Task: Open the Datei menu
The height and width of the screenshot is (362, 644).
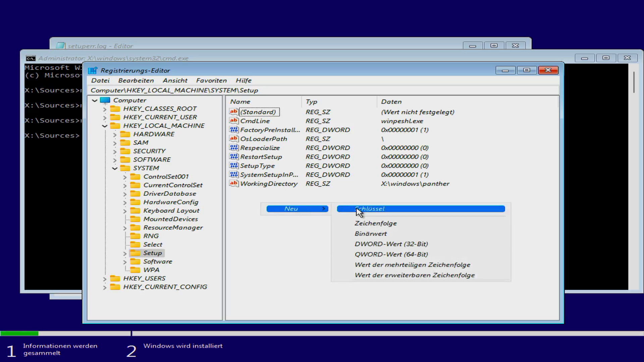Action: click(100, 80)
